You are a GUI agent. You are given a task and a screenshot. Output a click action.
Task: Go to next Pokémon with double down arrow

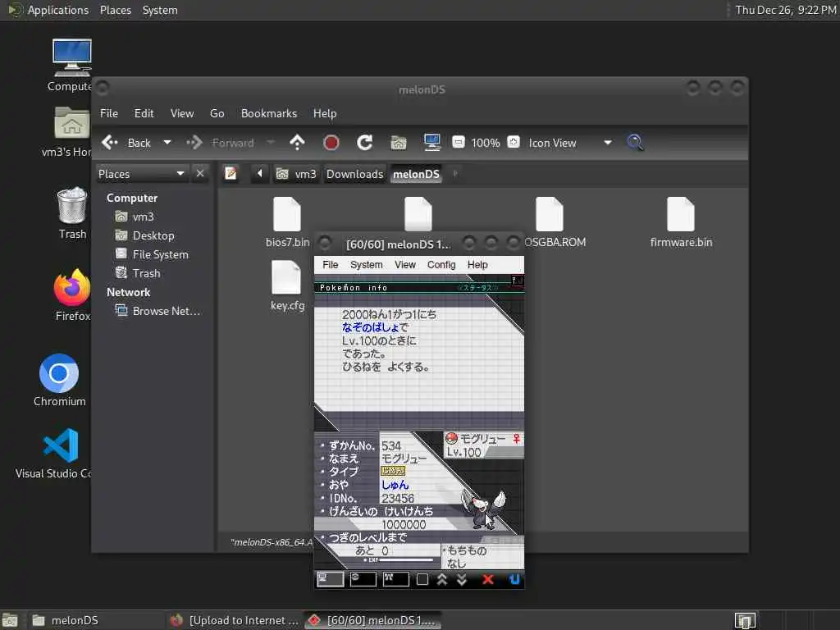tap(462, 580)
